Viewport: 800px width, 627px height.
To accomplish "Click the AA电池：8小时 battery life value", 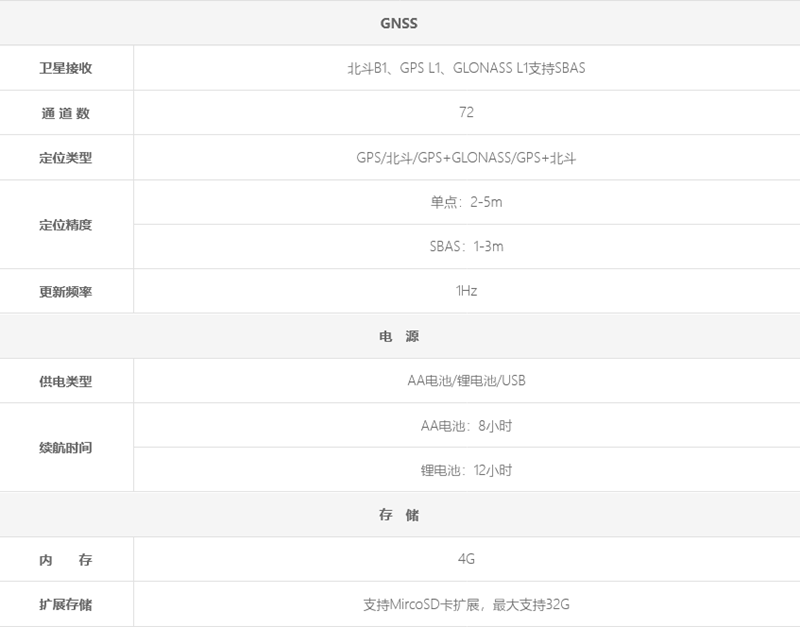I will [x=466, y=426].
